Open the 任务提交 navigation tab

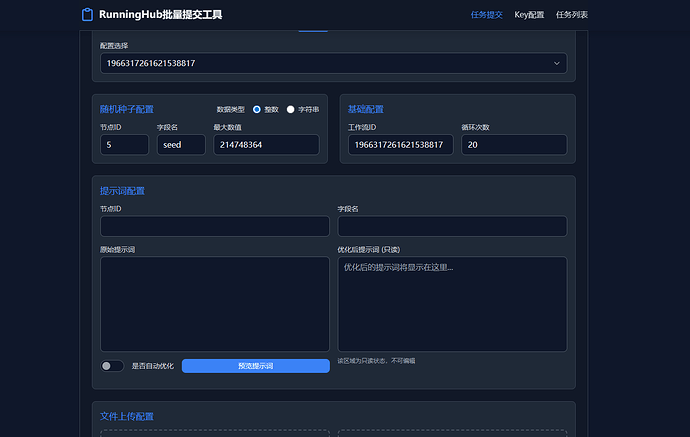486,15
